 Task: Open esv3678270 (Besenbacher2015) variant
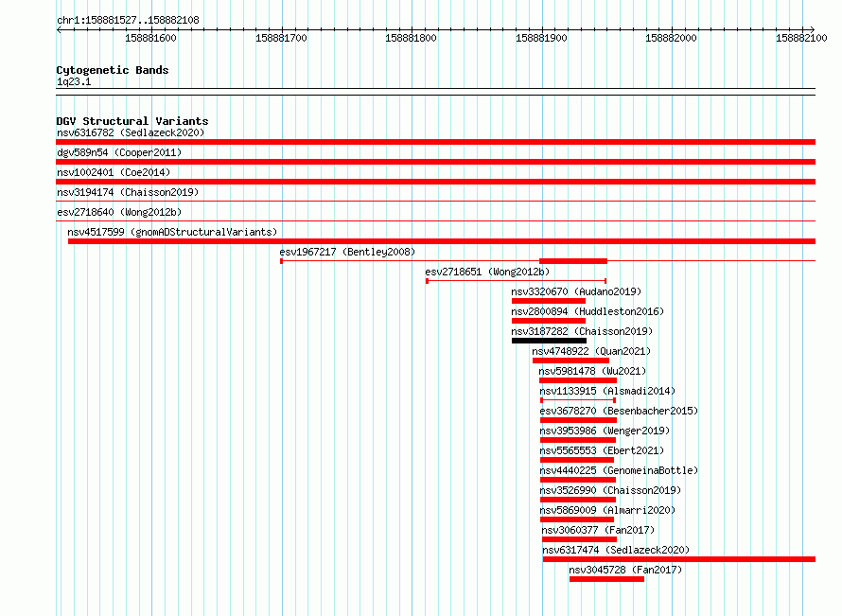[619, 411]
